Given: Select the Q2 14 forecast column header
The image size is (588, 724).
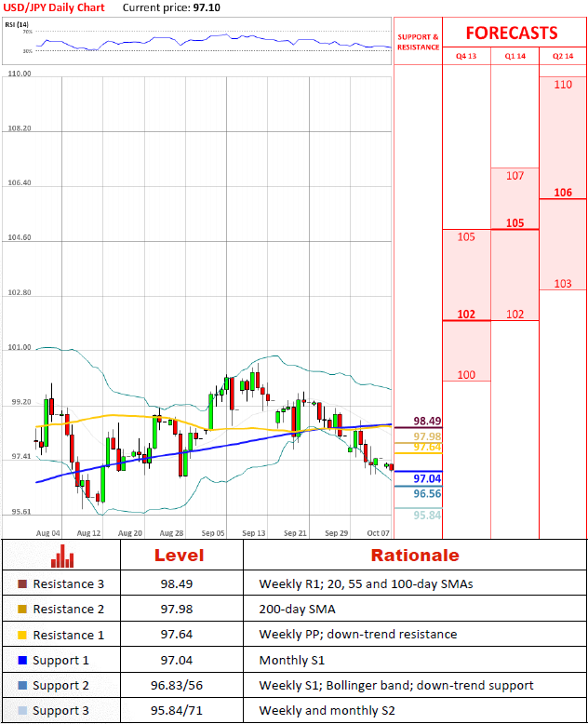Looking at the screenshot, I should tap(563, 56).
